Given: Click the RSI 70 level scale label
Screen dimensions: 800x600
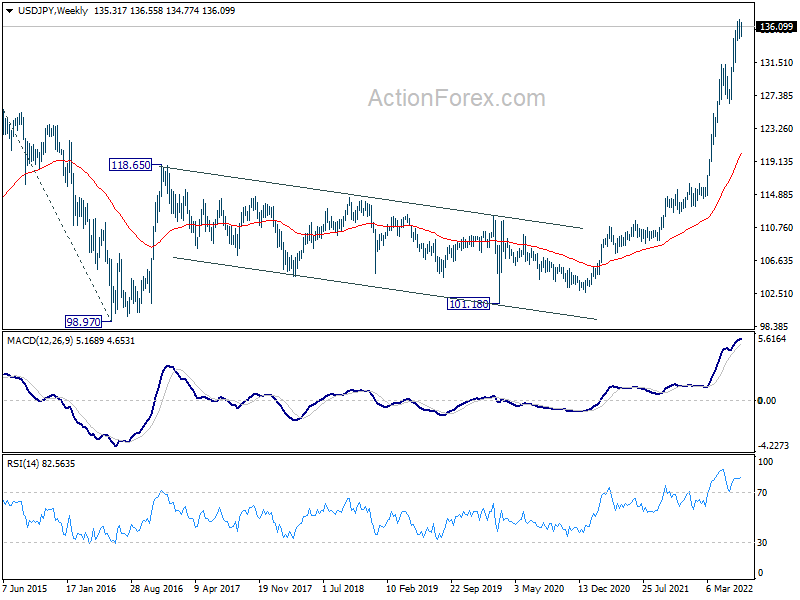Looking at the screenshot, I should click(762, 493).
